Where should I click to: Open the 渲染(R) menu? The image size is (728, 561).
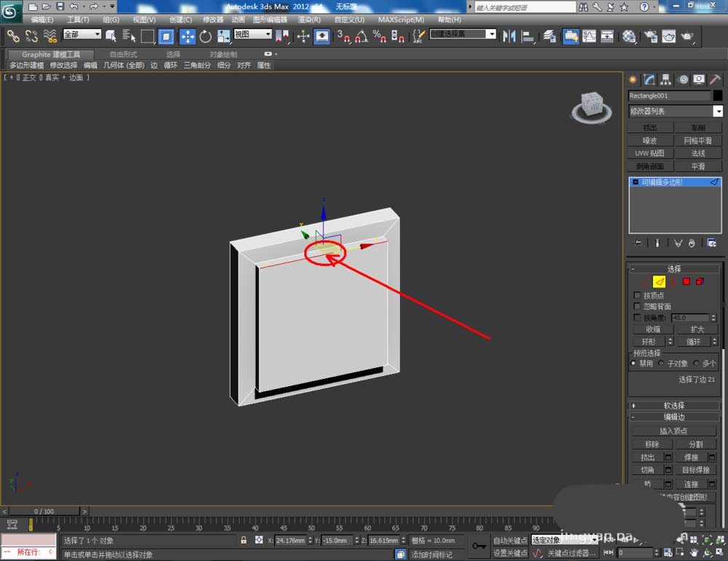(x=309, y=20)
